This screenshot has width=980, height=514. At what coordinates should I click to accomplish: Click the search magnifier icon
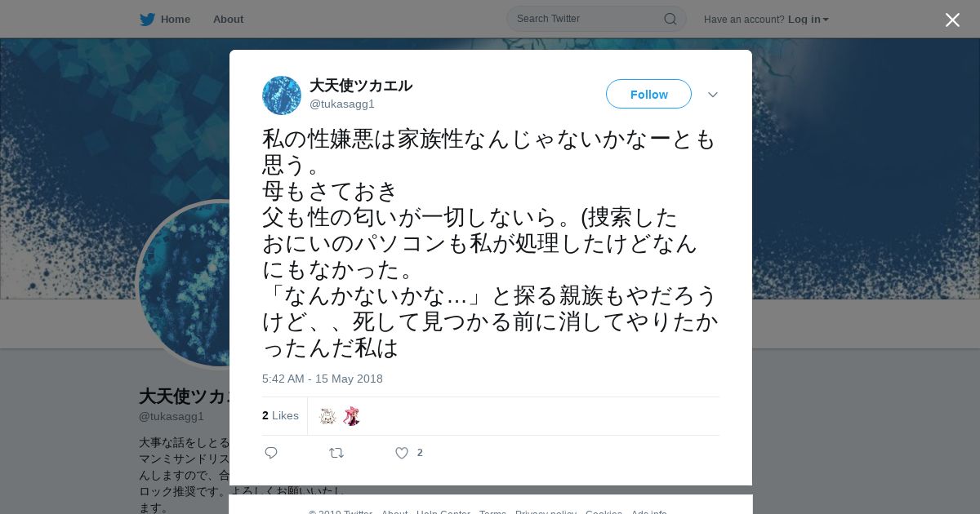670,19
